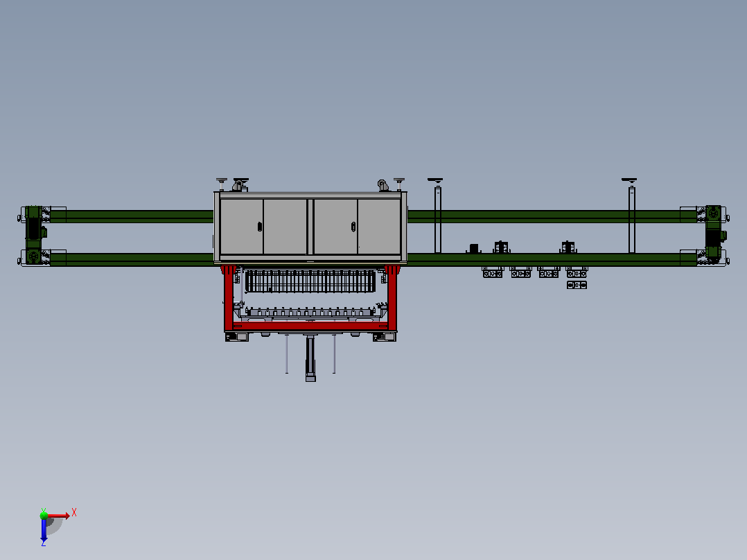Select the right cabinet door handle
Image resolution: width=747 pixels, height=560 pixels.
[353, 227]
